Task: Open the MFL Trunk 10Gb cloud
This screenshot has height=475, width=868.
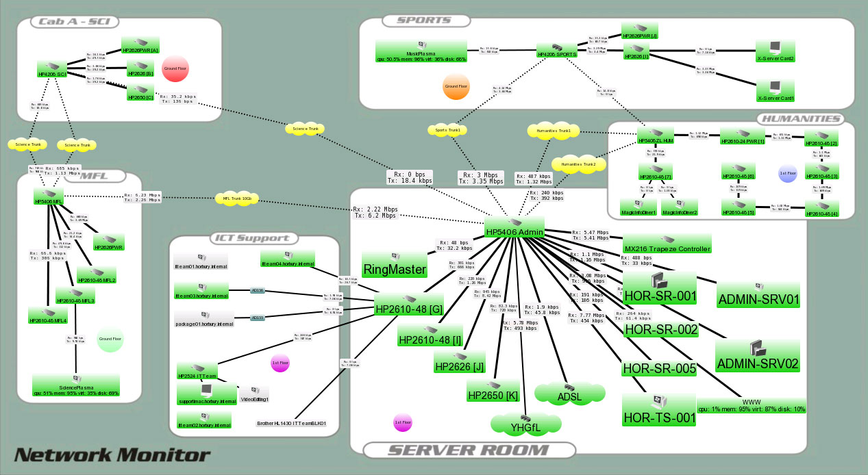Action: pyautogui.click(x=237, y=198)
